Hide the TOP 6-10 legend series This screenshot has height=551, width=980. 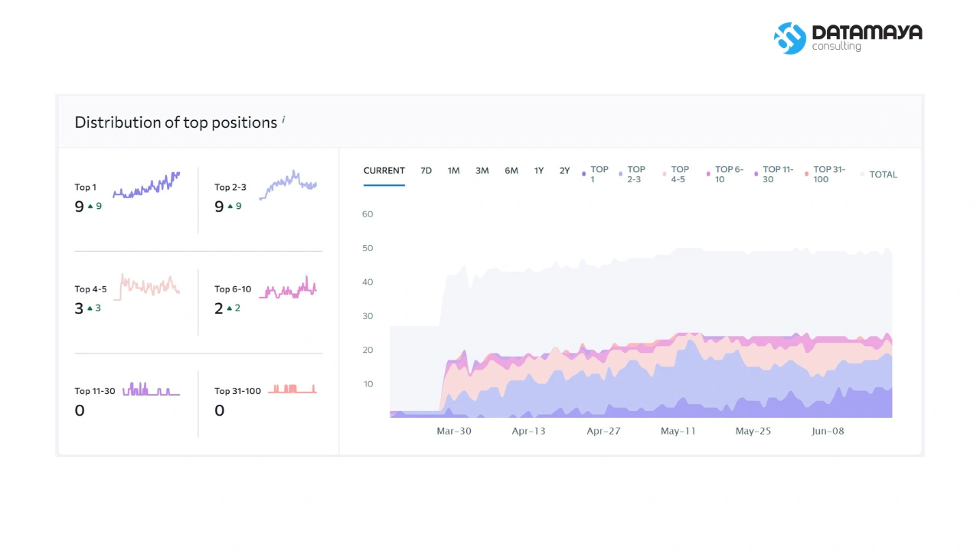[x=725, y=174]
